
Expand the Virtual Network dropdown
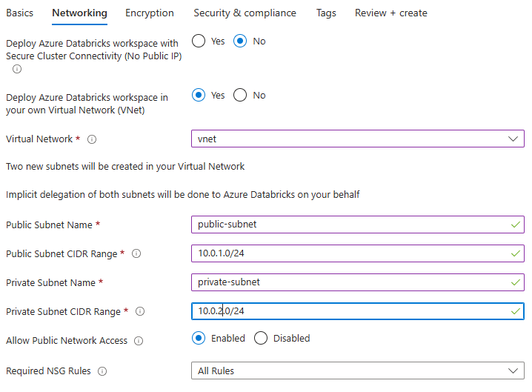coord(357,139)
